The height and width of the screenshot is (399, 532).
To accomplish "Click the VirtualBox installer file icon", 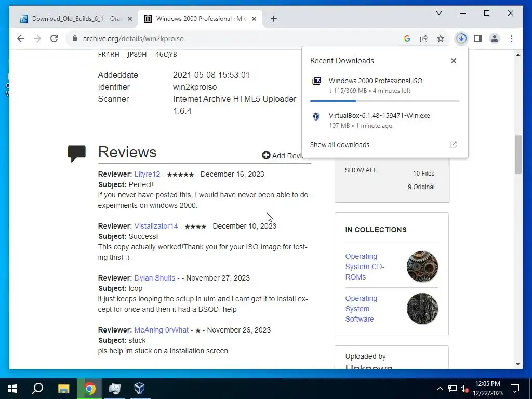I will (316, 116).
